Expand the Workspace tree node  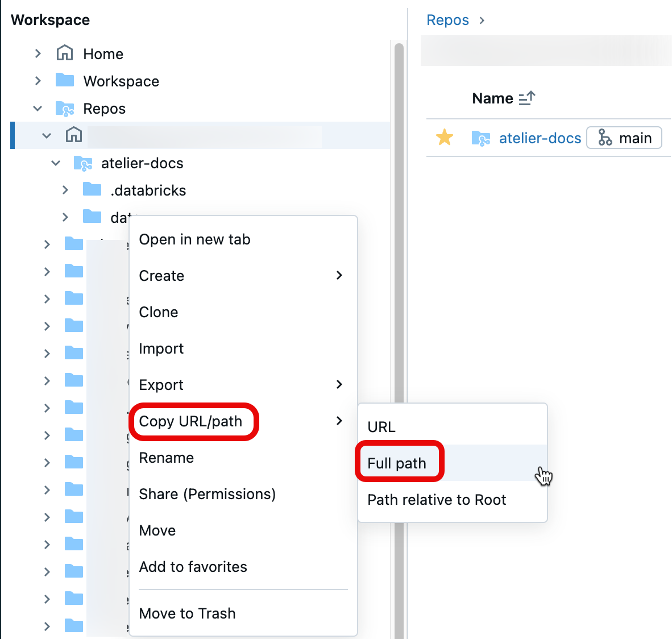pyautogui.click(x=38, y=81)
